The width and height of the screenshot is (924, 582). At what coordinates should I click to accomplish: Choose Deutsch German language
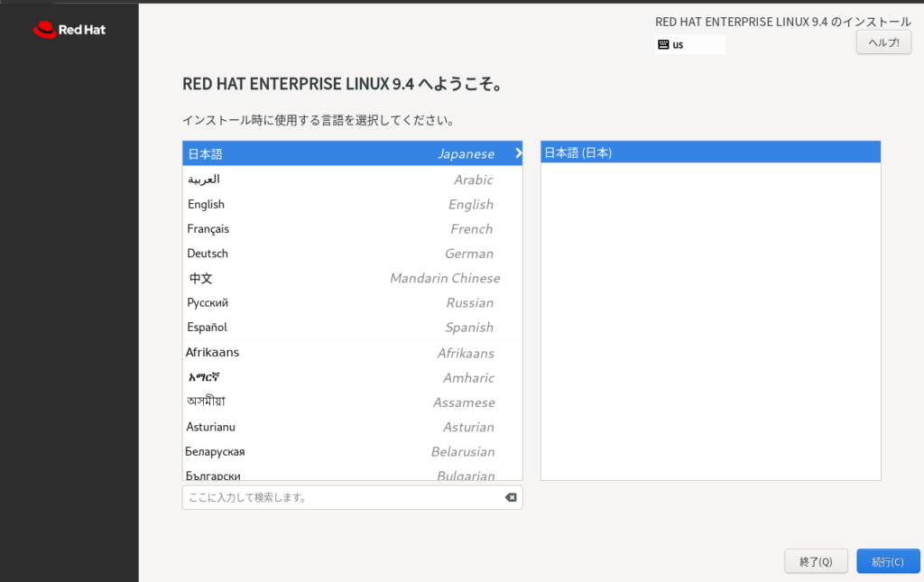pos(352,254)
